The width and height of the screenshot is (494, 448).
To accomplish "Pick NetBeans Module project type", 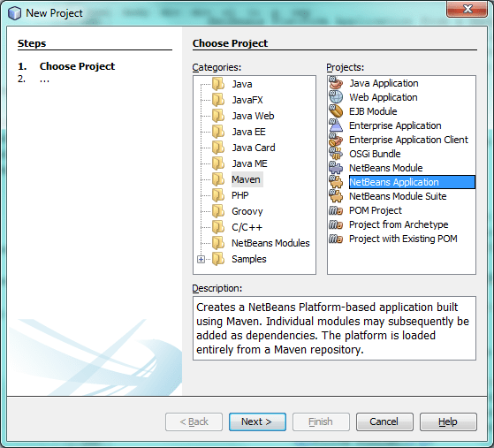I will pyautogui.click(x=386, y=168).
